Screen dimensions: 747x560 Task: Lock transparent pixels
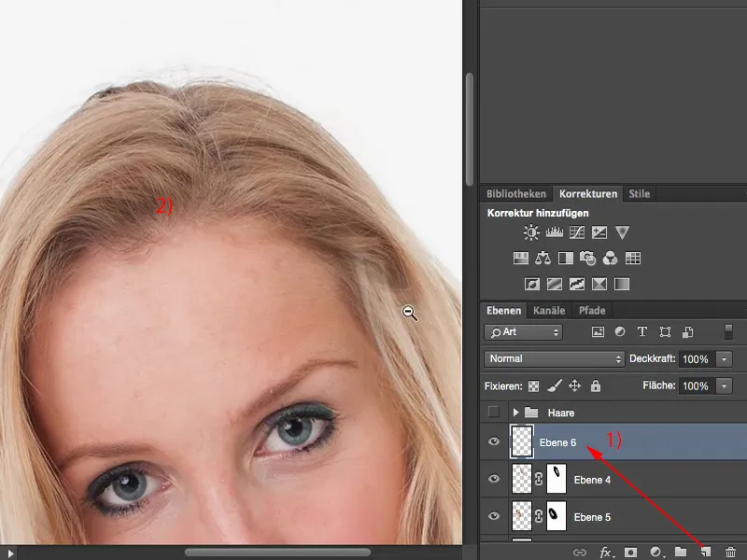(x=533, y=386)
